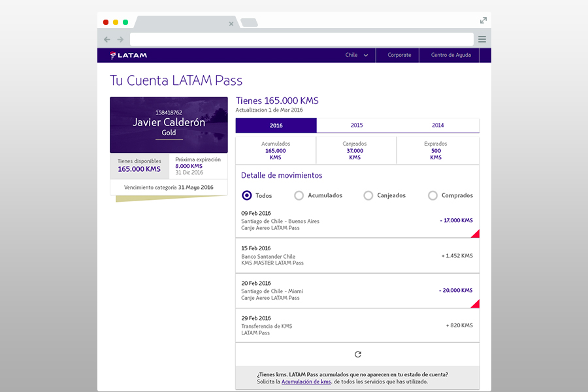Open a new browser tab
The height and width of the screenshot is (392, 588).
[x=249, y=23]
